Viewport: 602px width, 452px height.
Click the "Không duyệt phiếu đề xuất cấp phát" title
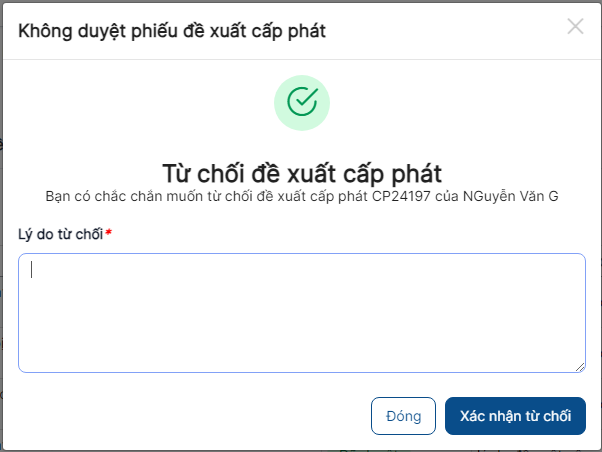(172, 31)
